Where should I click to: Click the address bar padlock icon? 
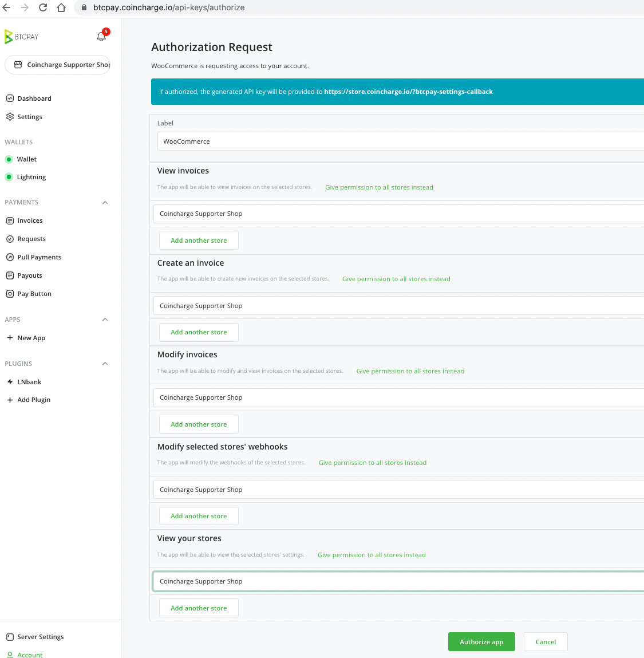tap(84, 7)
